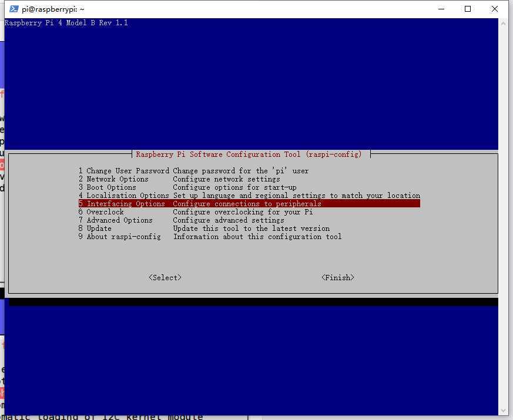Click the raspi-config dialog title text
513x420 pixels.
249,154
